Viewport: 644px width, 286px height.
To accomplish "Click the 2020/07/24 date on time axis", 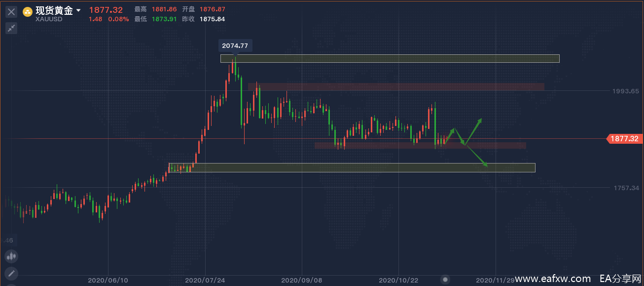I will click(205, 280).
